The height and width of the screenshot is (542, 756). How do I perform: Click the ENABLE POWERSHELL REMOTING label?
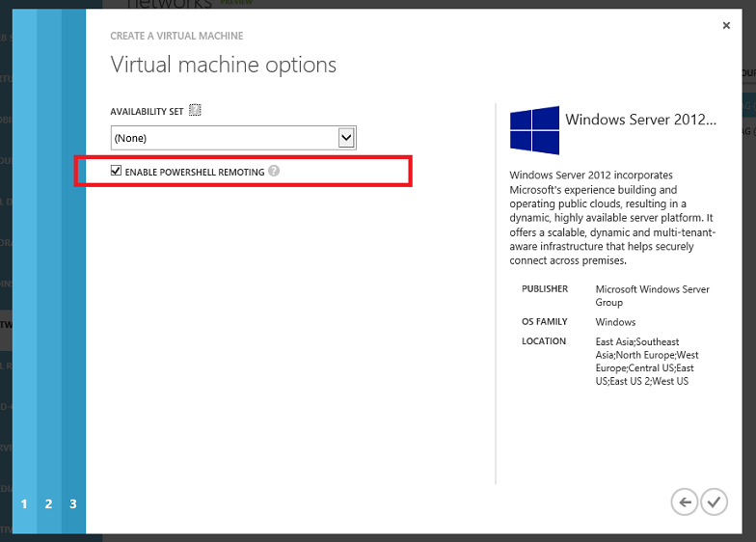click(195, 172)
